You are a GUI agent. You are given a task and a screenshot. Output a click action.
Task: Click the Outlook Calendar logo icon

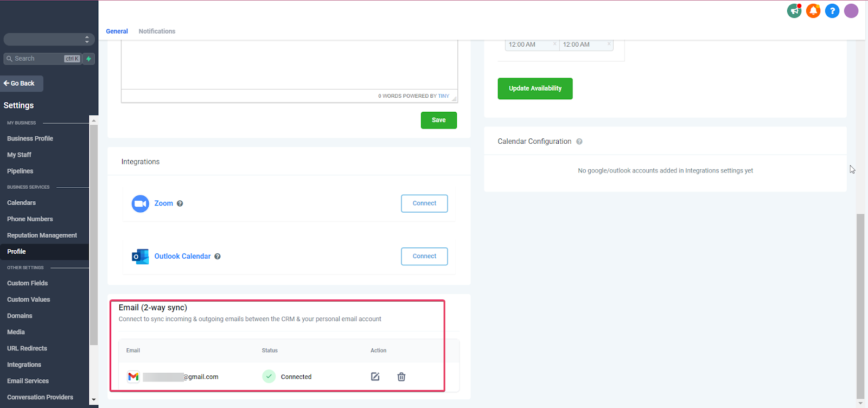point(141,257)
